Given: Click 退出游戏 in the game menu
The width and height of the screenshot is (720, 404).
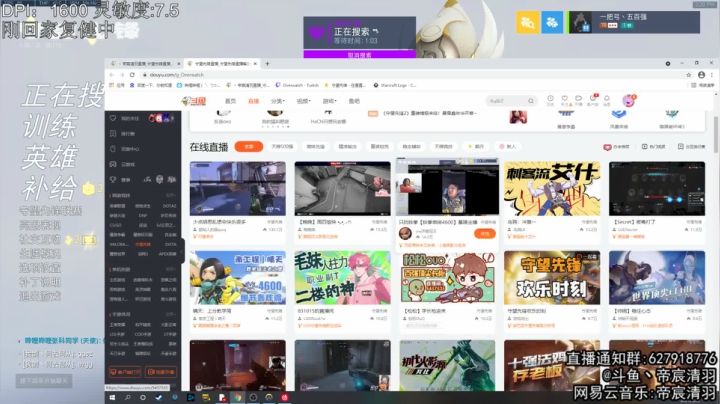Looking at the screenshot, I should click(x=40, y=296).
